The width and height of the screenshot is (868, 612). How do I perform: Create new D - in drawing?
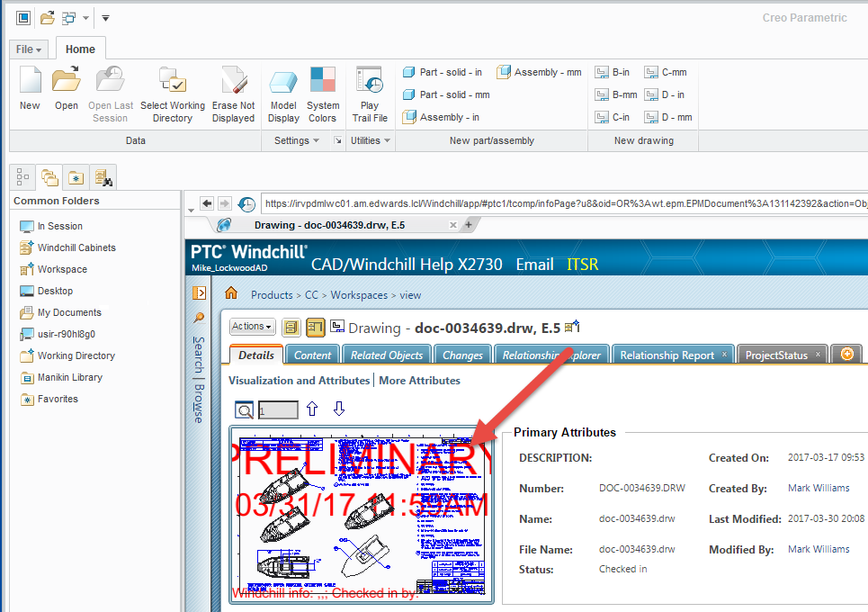click(665, 94)
